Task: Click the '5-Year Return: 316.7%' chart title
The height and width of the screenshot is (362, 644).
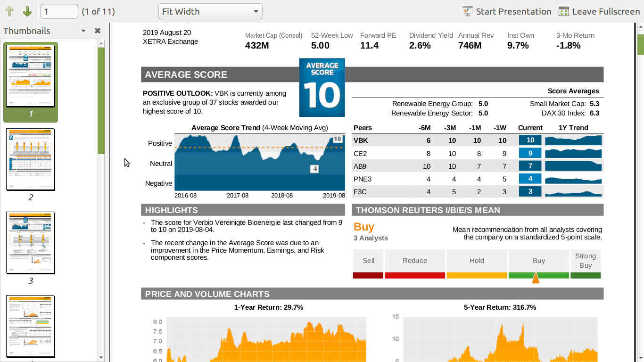Action: (500, 307)
